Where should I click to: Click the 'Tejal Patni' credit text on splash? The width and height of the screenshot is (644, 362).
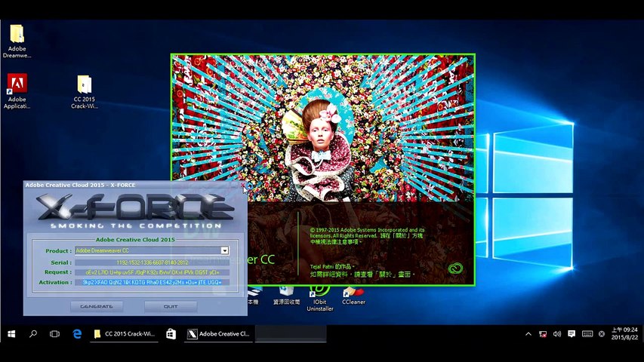(x=332, y=267)
